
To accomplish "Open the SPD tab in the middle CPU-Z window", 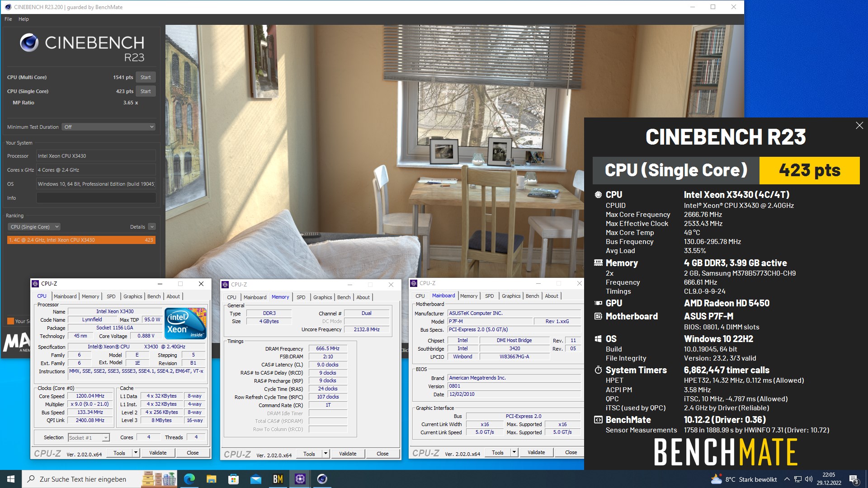I will coord(301,297).
